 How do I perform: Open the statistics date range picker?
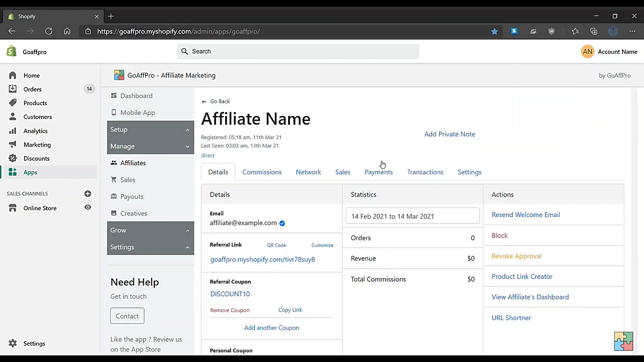pos(413,216)
